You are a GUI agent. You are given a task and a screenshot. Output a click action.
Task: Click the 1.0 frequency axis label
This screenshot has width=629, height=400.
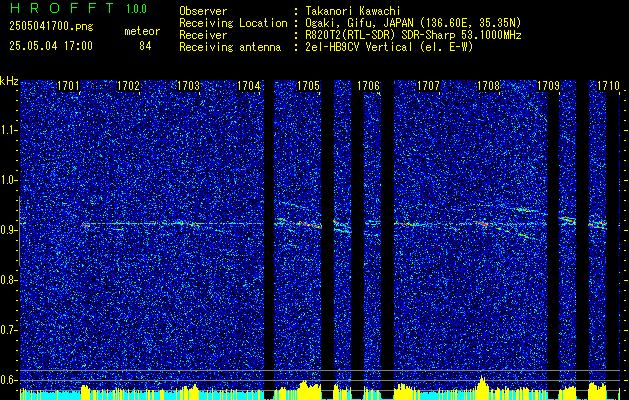click(7, 181)
